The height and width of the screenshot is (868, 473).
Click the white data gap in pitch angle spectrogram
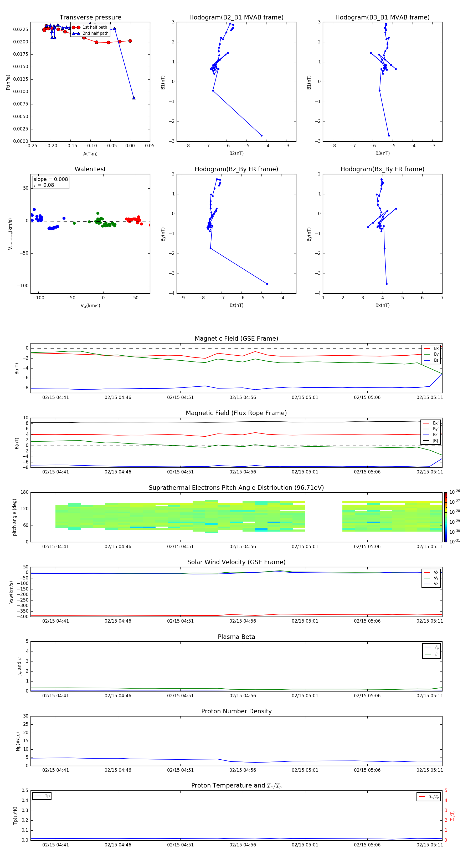tap(323, 517)
